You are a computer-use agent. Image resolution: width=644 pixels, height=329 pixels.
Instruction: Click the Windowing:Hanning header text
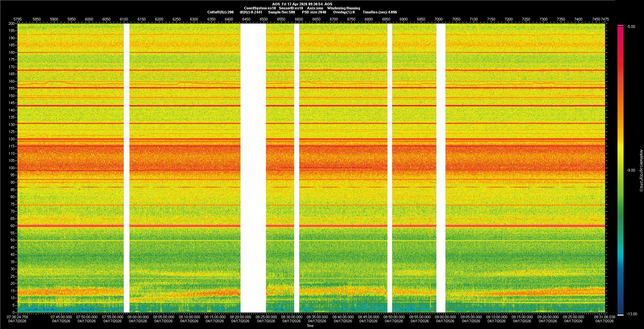point(343,8)
